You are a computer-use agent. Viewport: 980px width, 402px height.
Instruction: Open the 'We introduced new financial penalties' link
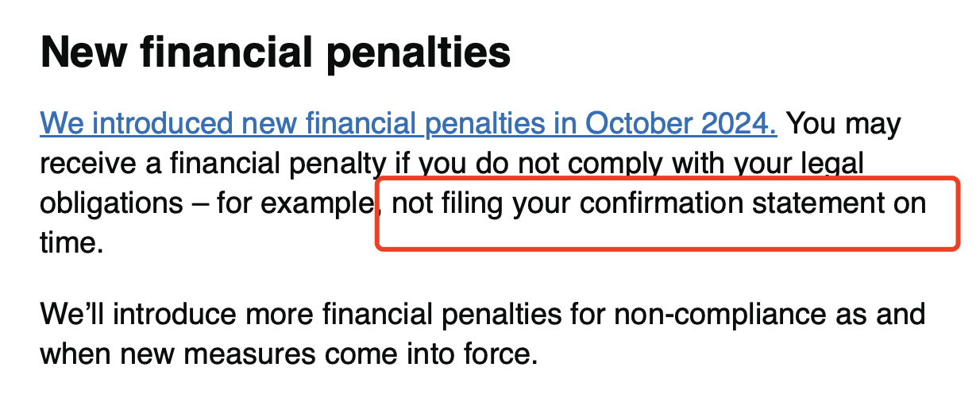(238, 125)
